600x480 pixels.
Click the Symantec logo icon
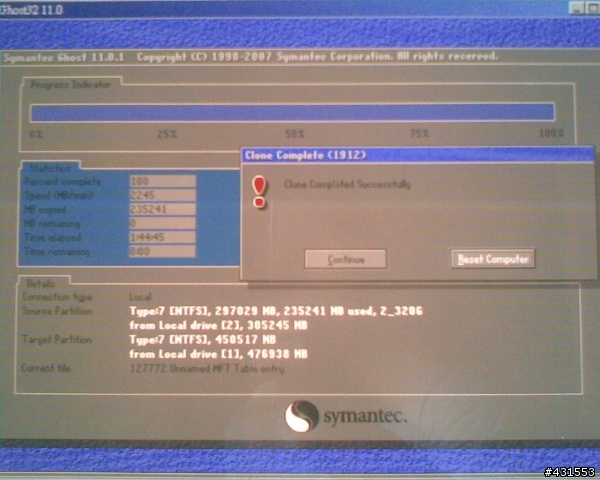302,416
